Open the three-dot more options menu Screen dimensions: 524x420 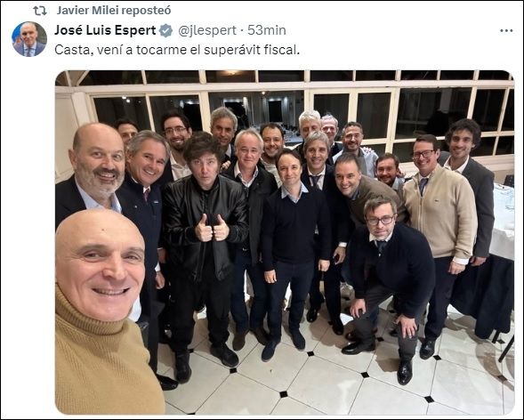(x=506, y=31)
